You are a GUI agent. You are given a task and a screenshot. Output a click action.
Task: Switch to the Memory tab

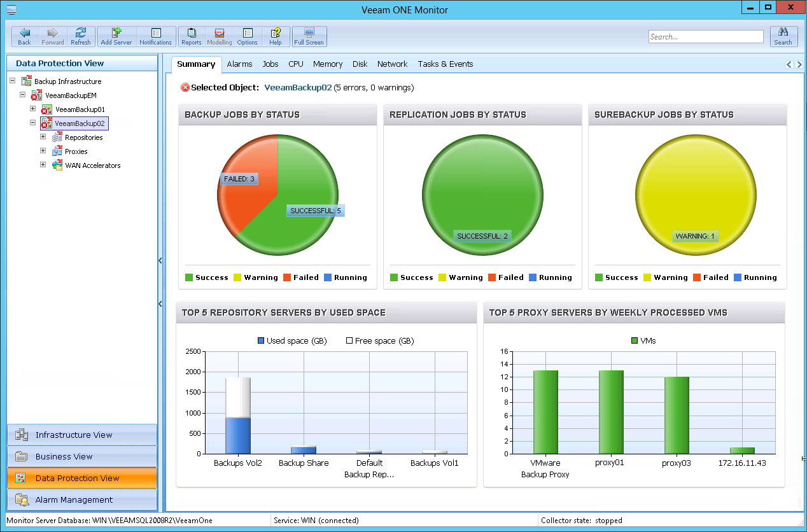pos(328,64)
